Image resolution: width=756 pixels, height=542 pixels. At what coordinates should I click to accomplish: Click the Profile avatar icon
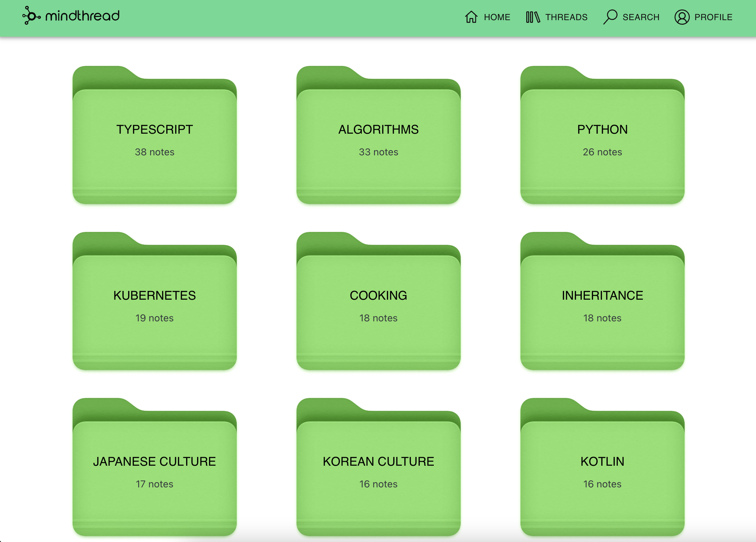pyautogui.click(x=682, y=17)
